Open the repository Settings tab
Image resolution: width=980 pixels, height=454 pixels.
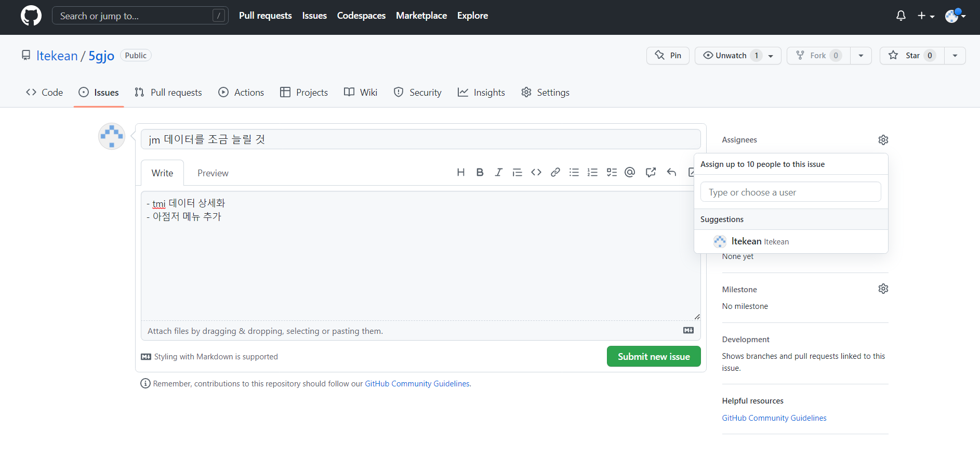point(546,92)
